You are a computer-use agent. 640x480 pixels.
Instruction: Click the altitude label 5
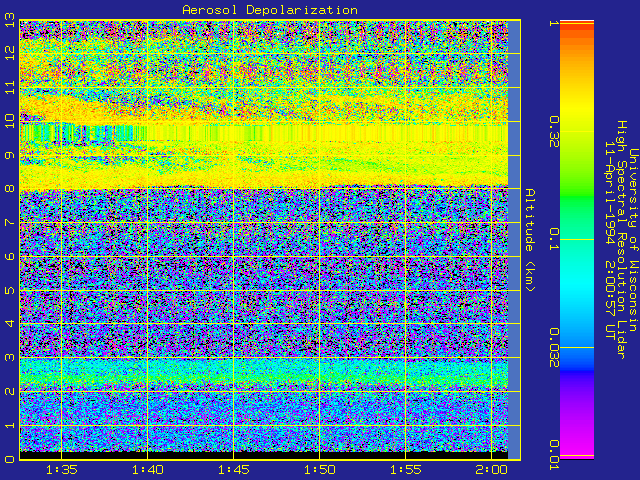tap(10, 290)
